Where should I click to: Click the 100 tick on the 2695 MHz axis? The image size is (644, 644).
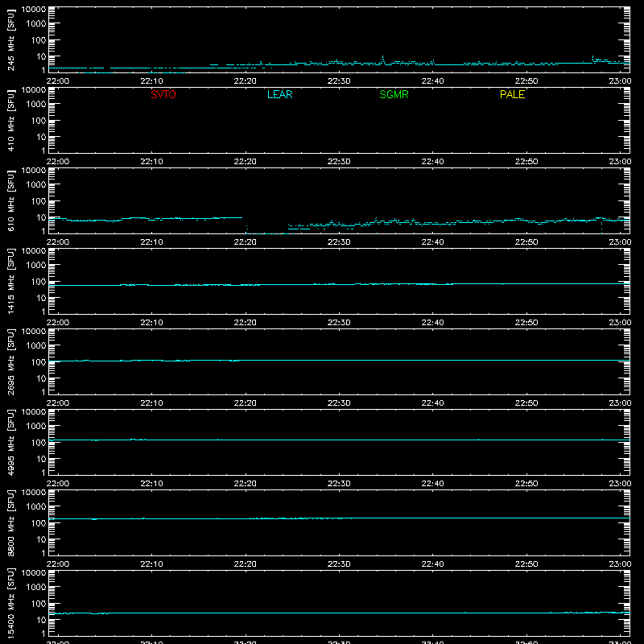click(39, 362)
